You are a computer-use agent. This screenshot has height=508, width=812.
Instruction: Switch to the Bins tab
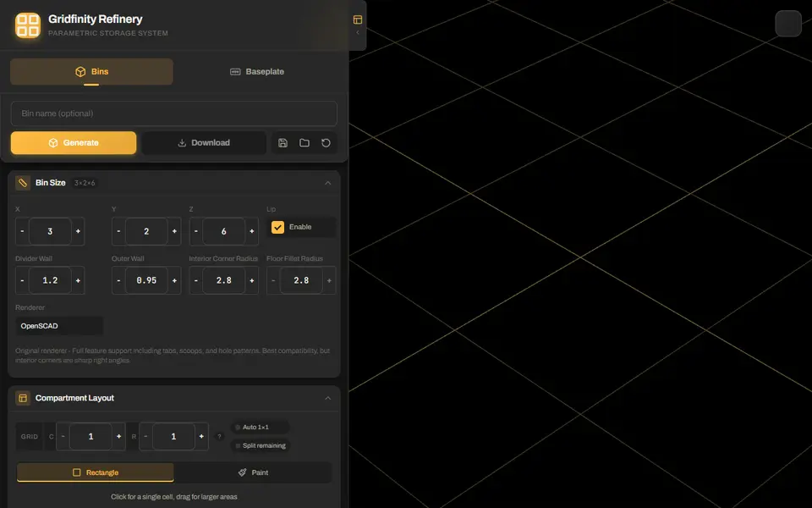[x=91, y=71]
